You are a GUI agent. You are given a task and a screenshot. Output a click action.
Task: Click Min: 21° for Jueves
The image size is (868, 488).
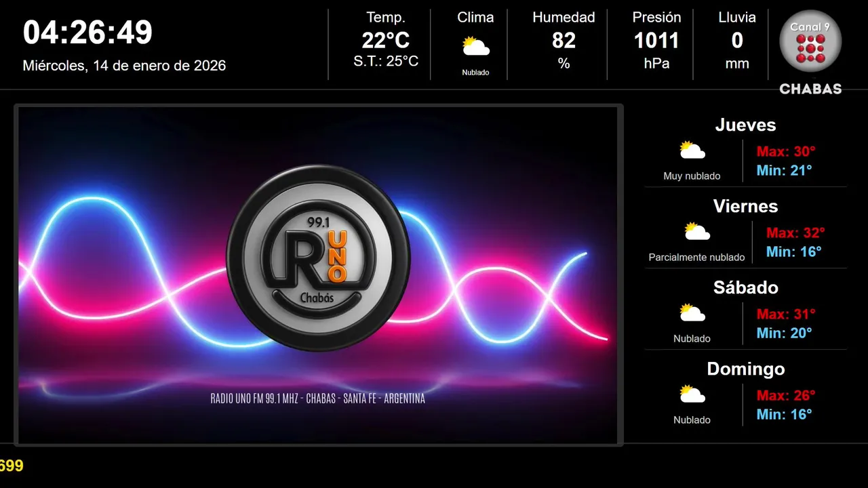click(x=784, y=170)
